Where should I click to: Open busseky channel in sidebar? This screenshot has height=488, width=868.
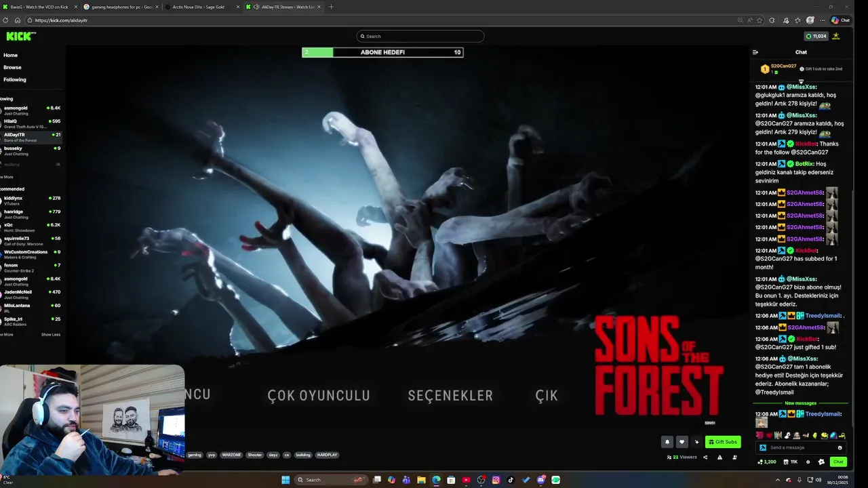[x=31, y=150]
